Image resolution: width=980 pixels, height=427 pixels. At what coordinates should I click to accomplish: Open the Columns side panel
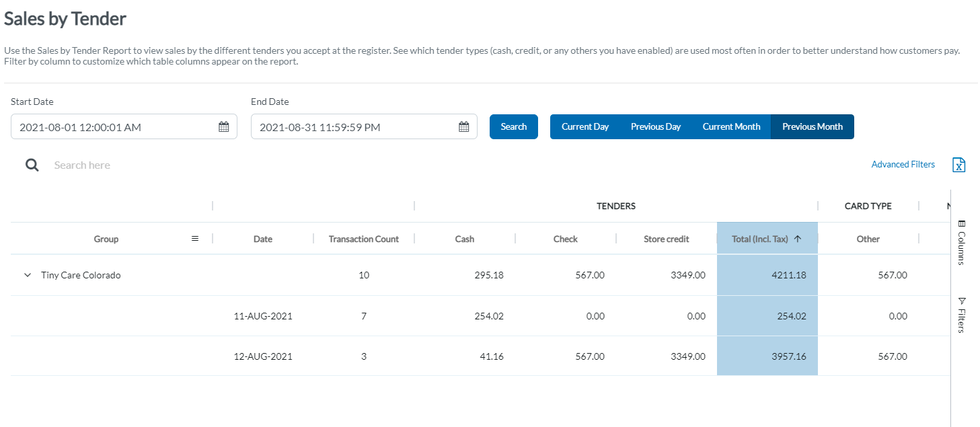(x=961, y=242)
